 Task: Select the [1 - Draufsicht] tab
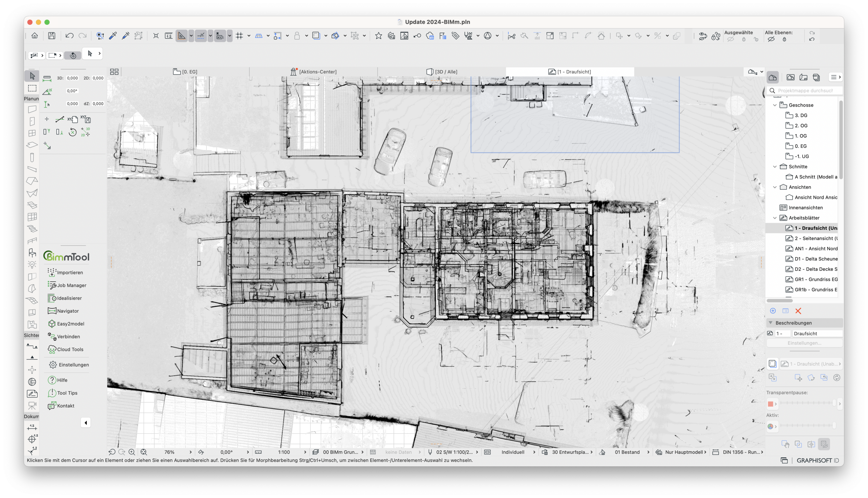570,71
